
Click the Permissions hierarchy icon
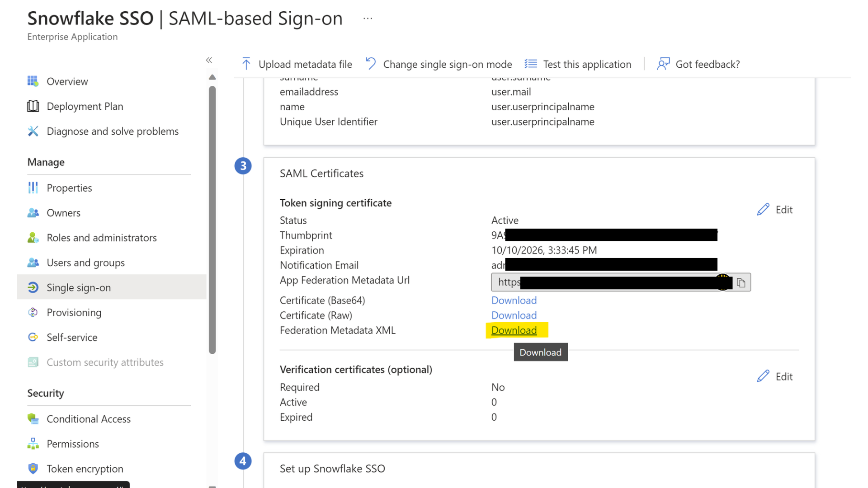click(33, 443)
